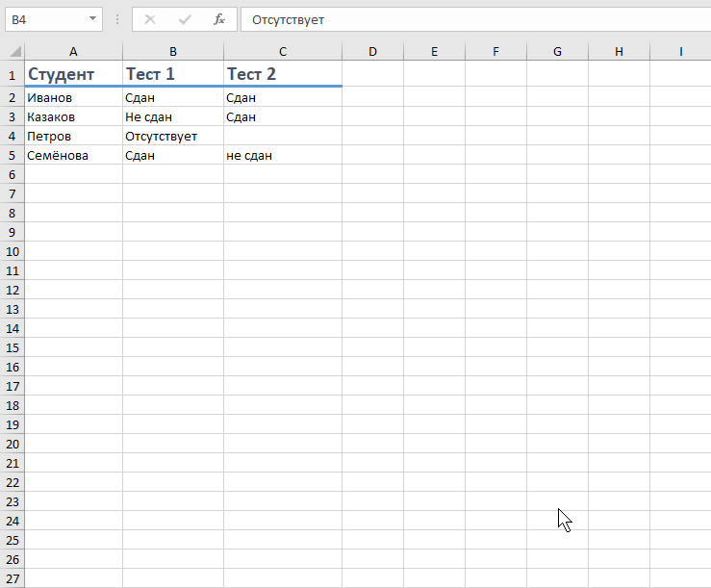Viewport: 711px width, 588px height.
Task: Click the empty cell C4 next to Отсутствует
Action: click(x=283, y=136)
